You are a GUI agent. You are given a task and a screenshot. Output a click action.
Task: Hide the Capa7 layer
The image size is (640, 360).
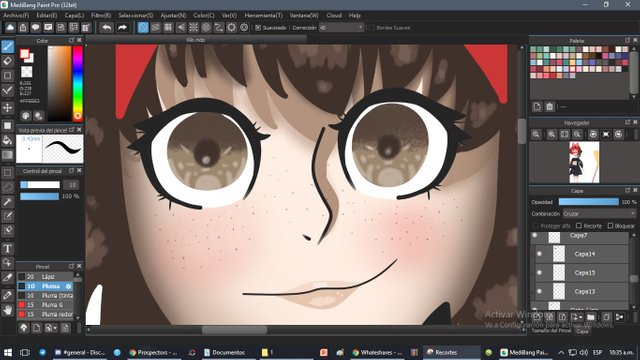tap(534, 236)
